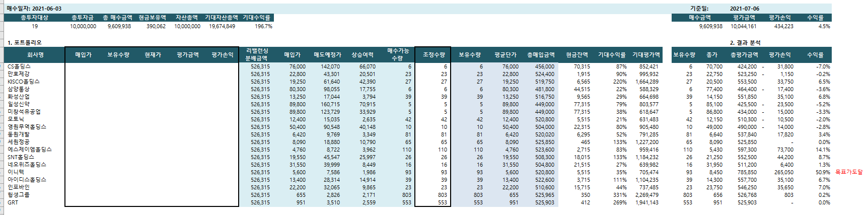The width and height of the screenshot is (868, 215).
Task: Select the 영원무역홀딩스 company cell
Action: (27, 127)
